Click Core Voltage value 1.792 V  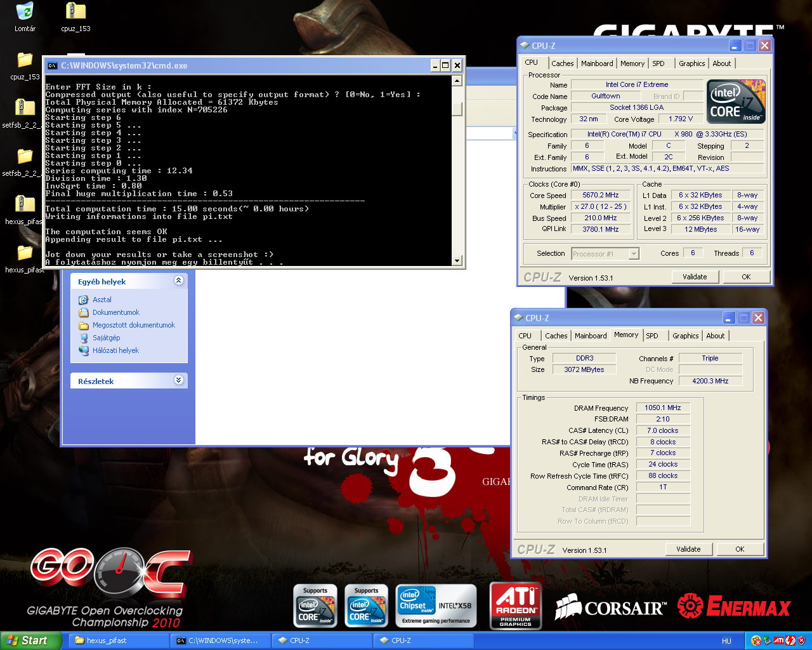pos(681,119)
